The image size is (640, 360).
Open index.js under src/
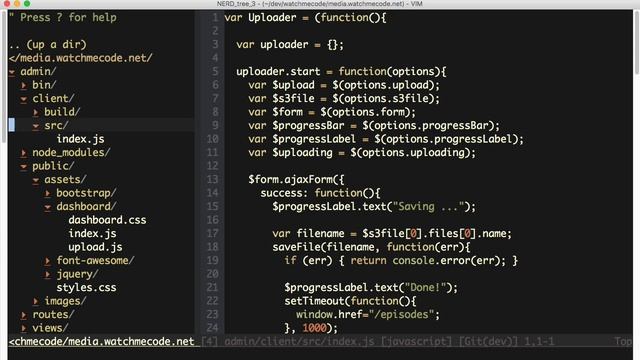coord(80,139)
